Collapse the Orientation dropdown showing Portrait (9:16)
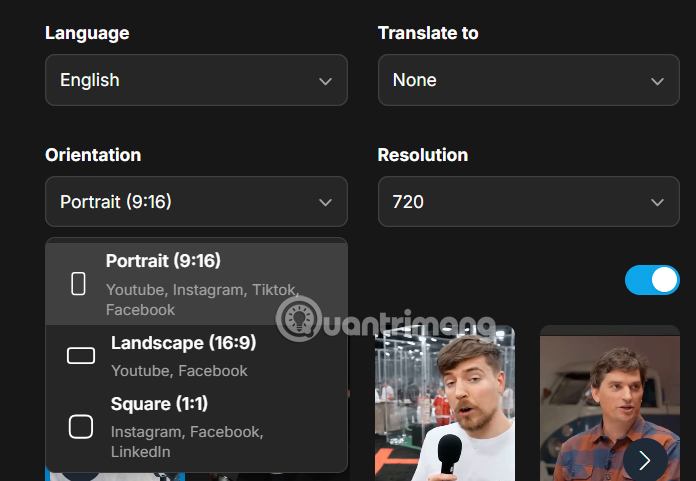The height and width of the screenshot is (481, 696). click(x=196, y=203)
